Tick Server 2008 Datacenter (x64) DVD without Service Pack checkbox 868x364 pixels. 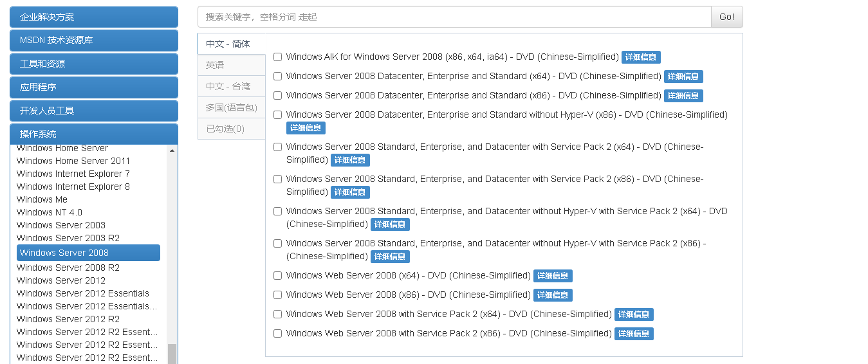pyautogui.click(x=278, y=77)
